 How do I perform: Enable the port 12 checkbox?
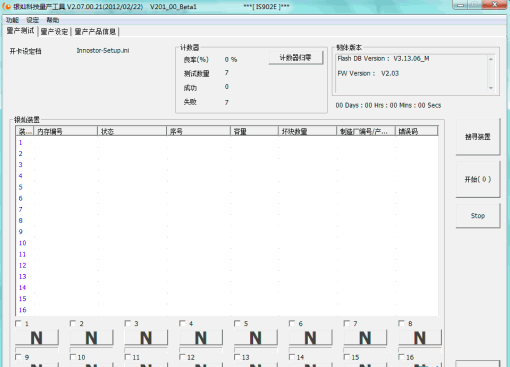182,357
